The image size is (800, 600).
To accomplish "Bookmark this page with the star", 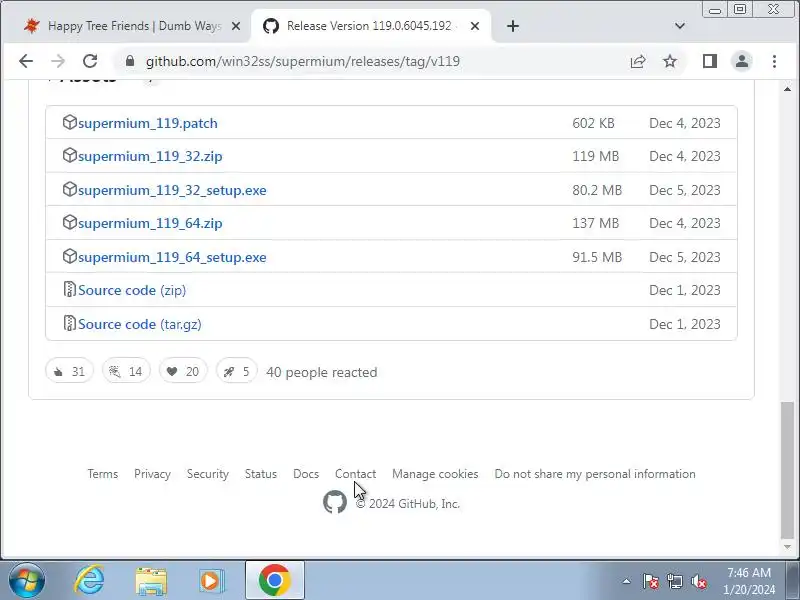I will click(670, 61).
